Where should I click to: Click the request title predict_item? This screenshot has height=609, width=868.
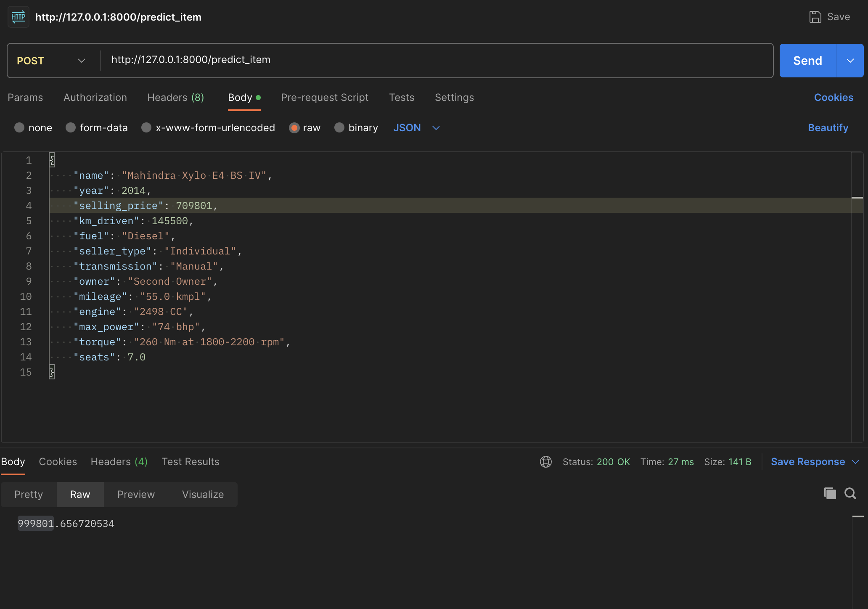(x=118, y=17)
